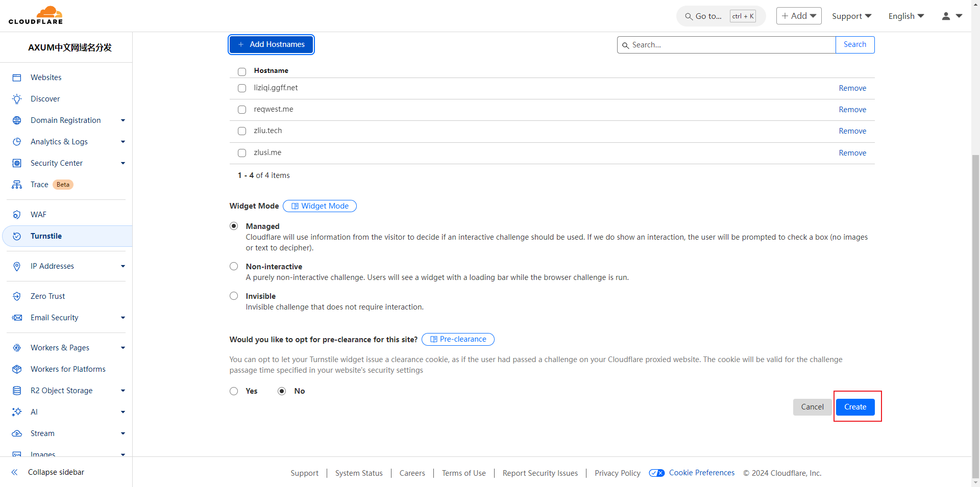
Task: Click the hostname Search input field
Action: (x=726, y=45)
